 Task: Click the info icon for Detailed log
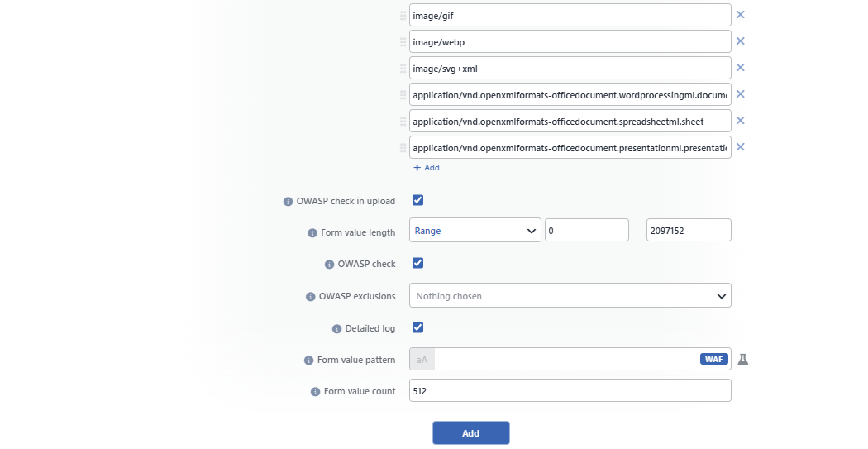pos(336,329)
